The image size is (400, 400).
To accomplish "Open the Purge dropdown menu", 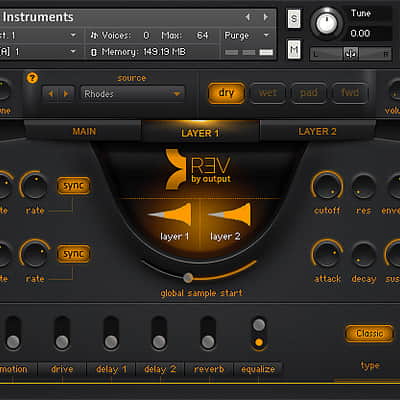I will (247, 35).
